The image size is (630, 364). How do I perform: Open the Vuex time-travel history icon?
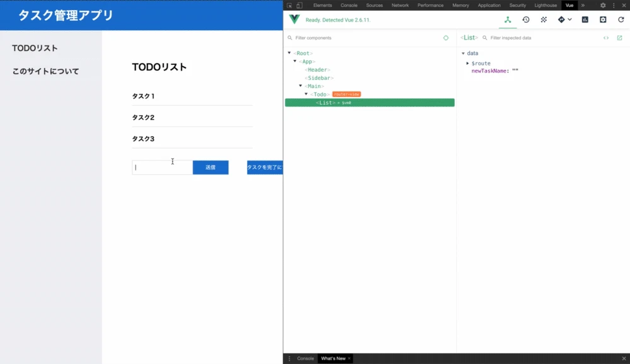(x=525, y=20)
